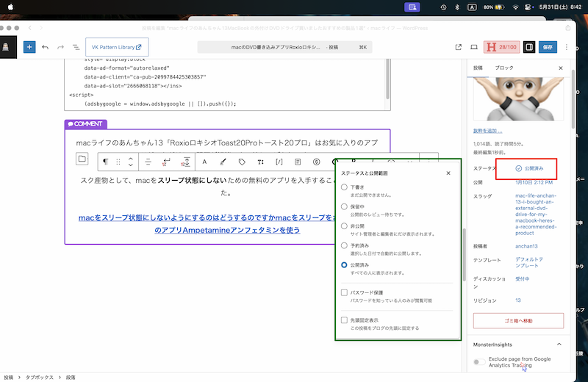Image resolution: width=588 pixels, height=382 pixels.
Task: Select the 保留中 radio option
Action: 344,206
